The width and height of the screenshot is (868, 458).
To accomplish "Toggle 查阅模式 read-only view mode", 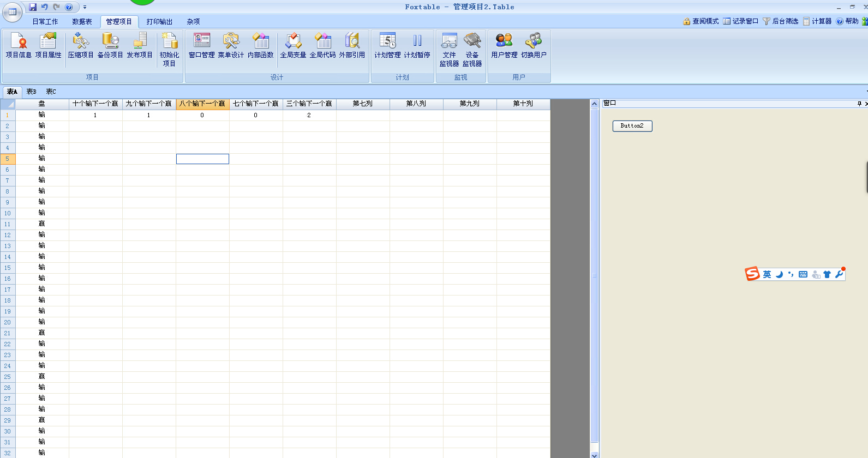I will point(701,21).
